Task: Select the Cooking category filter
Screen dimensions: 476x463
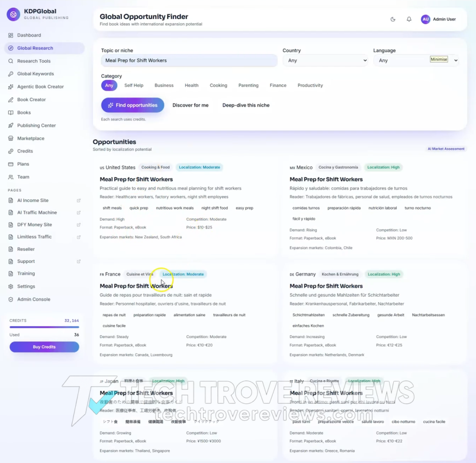Action: (x=218, y=85)
